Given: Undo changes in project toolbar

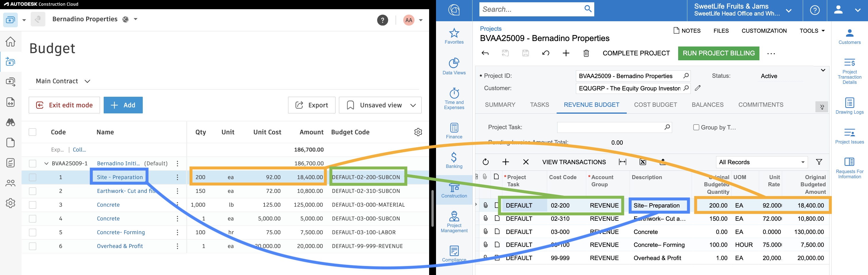Looking at the screenshot, I should (x=545, y=53).
